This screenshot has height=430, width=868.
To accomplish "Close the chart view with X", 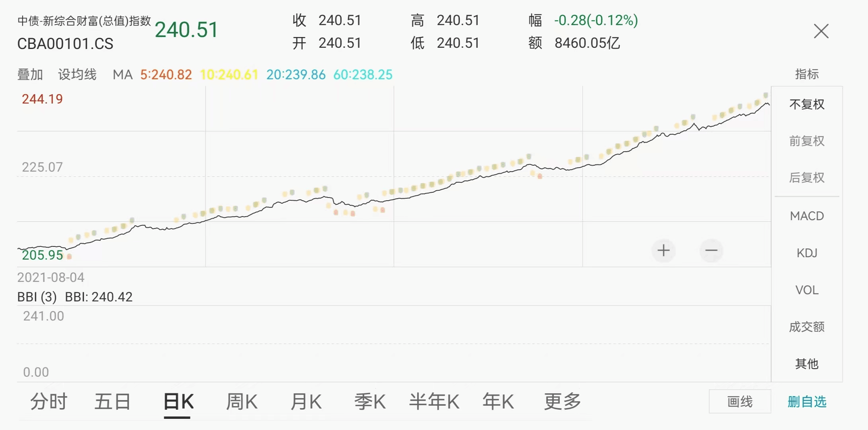I will [821, 31].
